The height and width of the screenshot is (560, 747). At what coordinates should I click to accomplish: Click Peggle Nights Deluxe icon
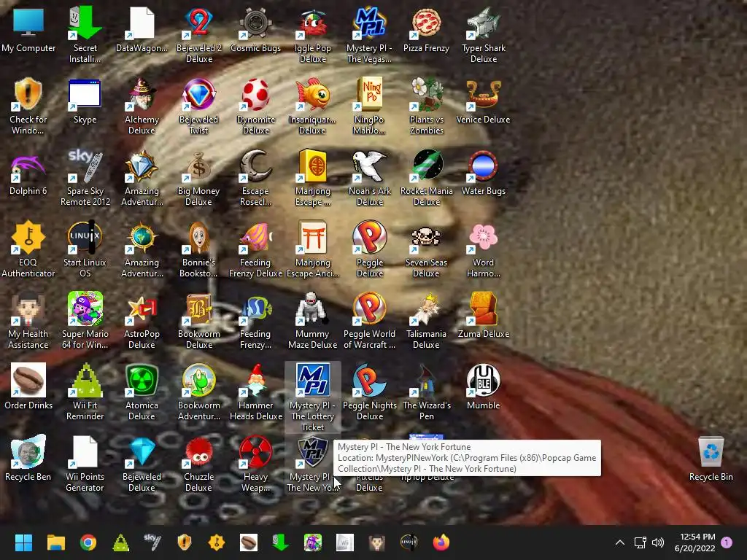[x=369, y=392]
